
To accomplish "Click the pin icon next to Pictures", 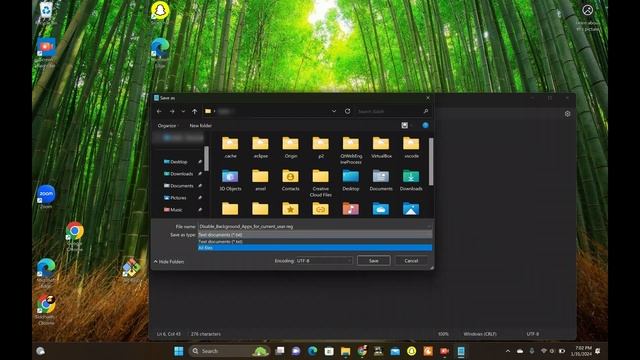I will pos(200,198).
